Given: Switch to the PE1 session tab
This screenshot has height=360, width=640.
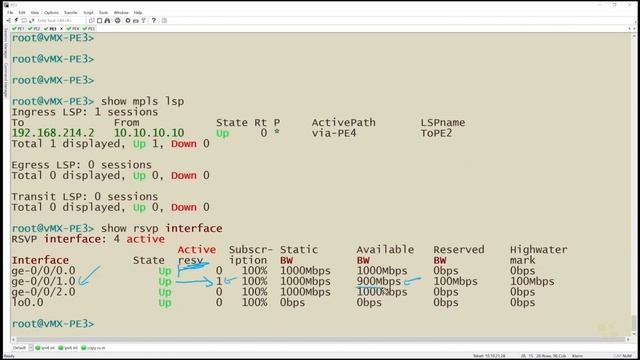Looking at the screenshot, I should pyautogui.click(x=18, y=29).
